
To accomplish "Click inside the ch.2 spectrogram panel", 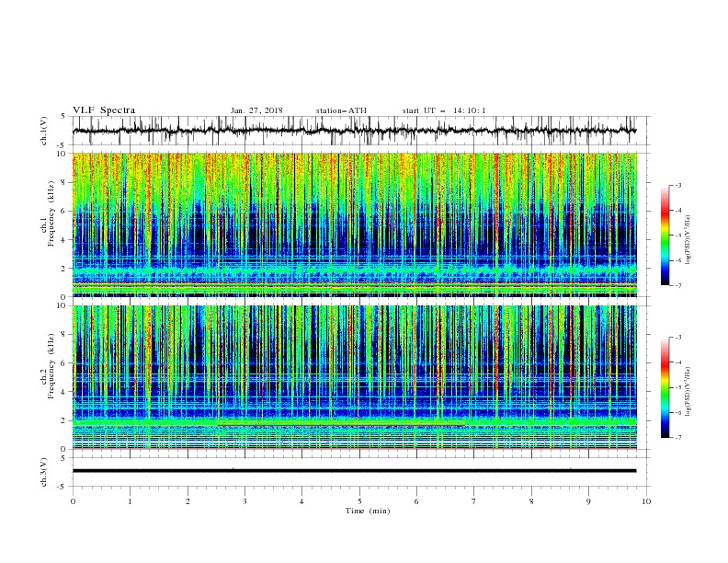I will (354, 377).
